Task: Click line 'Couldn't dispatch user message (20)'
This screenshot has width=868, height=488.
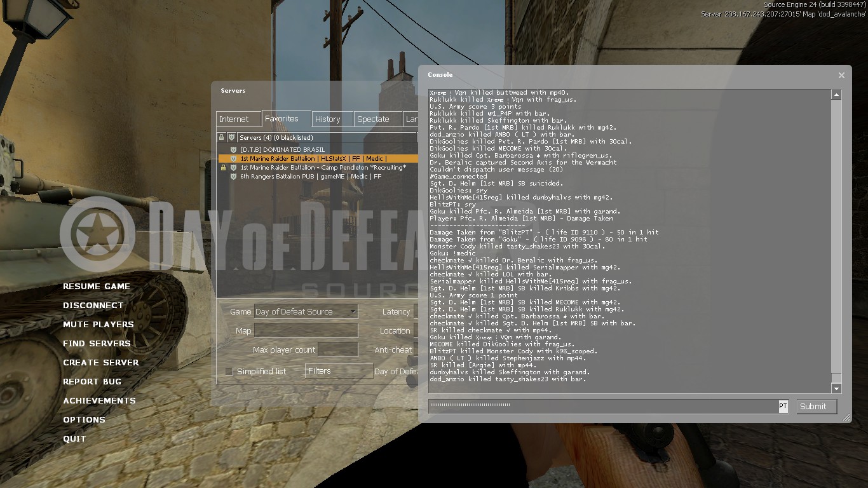Action: tap(496, 170)
